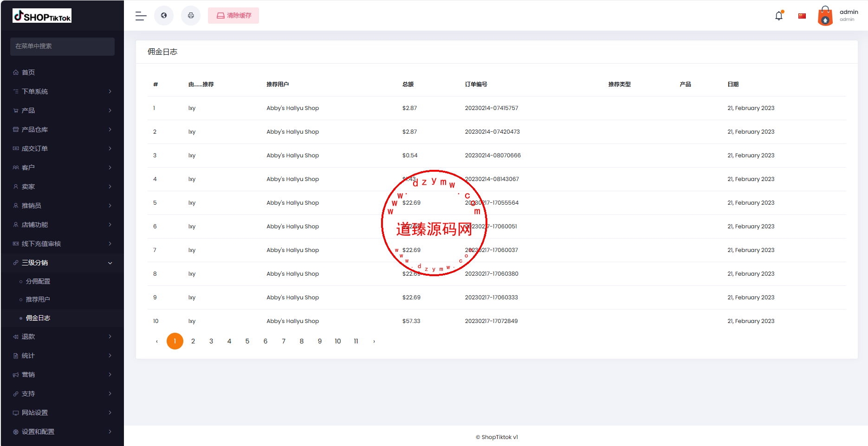The width and height of the screenshot is (868, 446).
Task: Expand the 产品 menu chevron
Action: (x=110, y=110)
